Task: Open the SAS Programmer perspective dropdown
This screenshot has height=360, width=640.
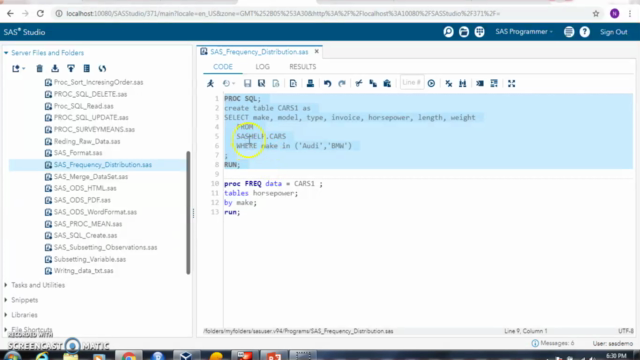Action: click(x=524, y=31)
